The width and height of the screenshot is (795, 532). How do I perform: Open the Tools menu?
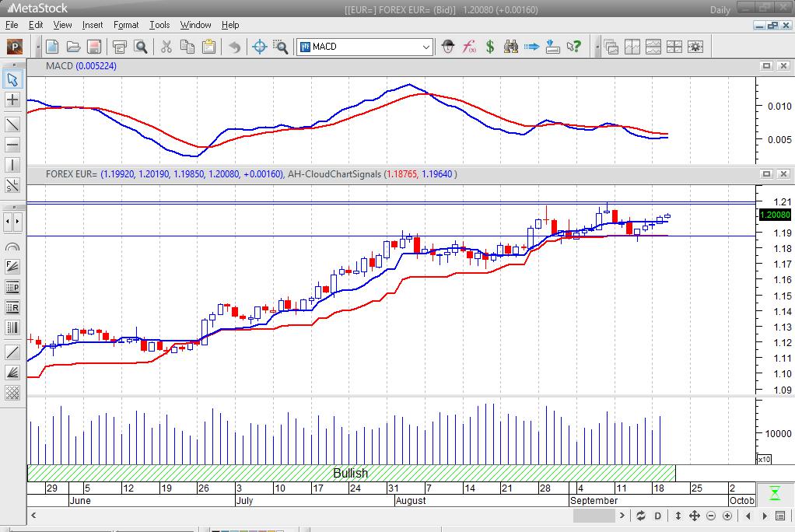pos(159,24)
